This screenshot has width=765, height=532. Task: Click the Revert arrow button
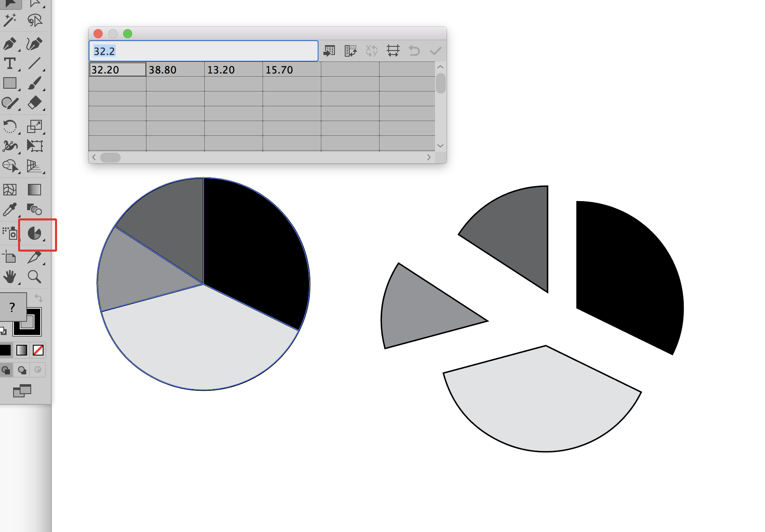pos(415,51)
